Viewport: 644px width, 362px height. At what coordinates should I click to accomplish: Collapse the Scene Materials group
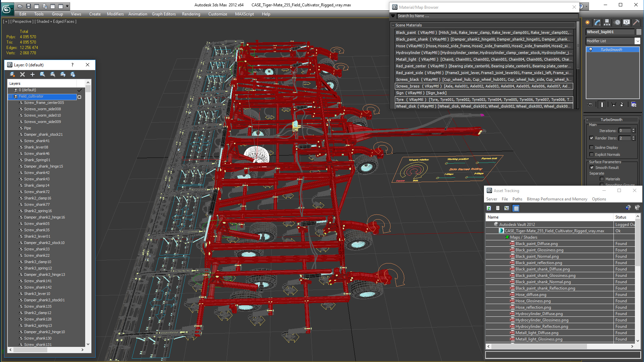(x=393, y=25)
